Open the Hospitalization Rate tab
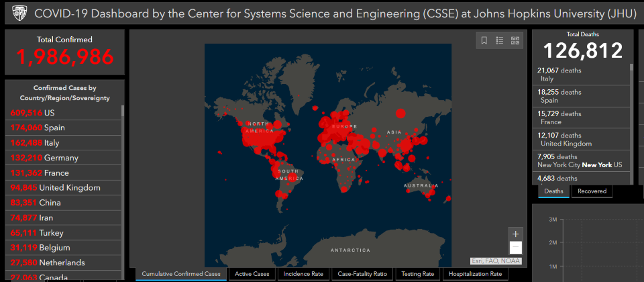The image size is (644, 282). tap(475, 274)
